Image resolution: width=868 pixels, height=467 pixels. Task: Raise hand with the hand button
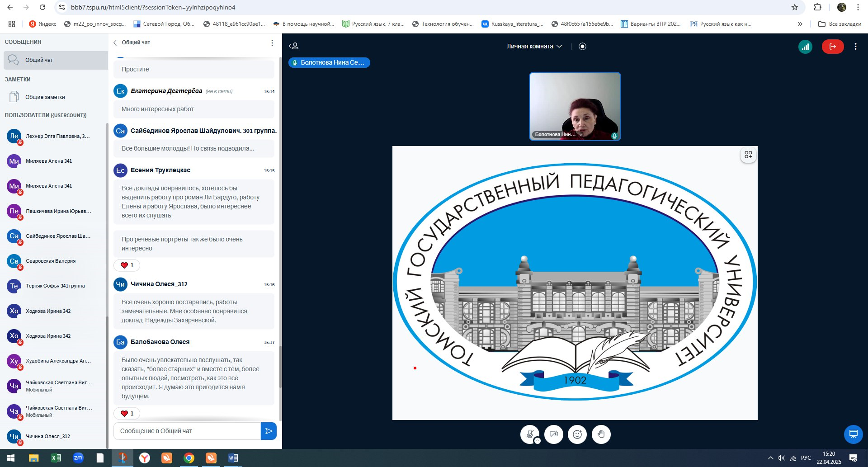[601, 434]
